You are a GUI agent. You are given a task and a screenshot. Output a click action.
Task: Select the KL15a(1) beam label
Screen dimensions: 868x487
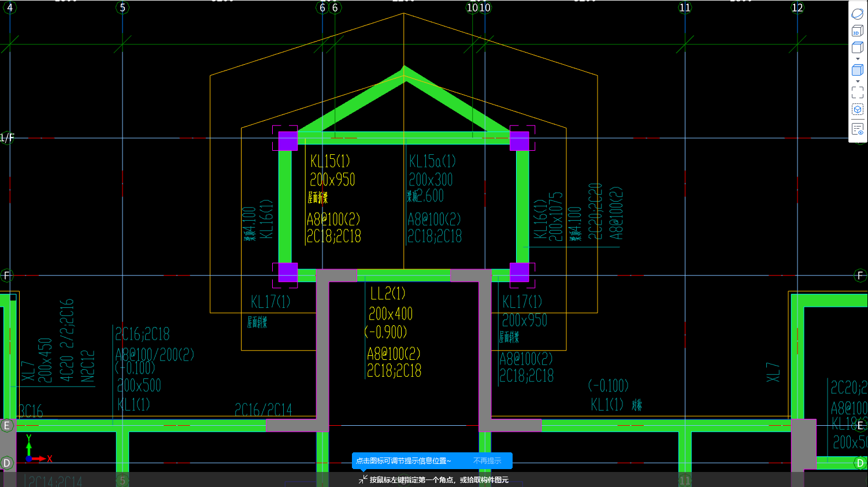432,161
